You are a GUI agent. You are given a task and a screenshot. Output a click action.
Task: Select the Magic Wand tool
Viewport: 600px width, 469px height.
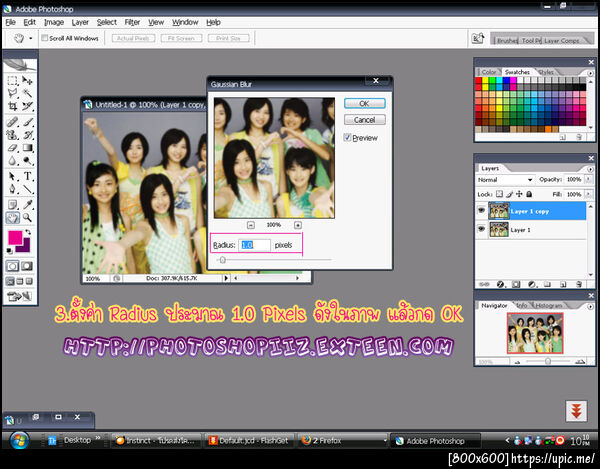[27, 93]
